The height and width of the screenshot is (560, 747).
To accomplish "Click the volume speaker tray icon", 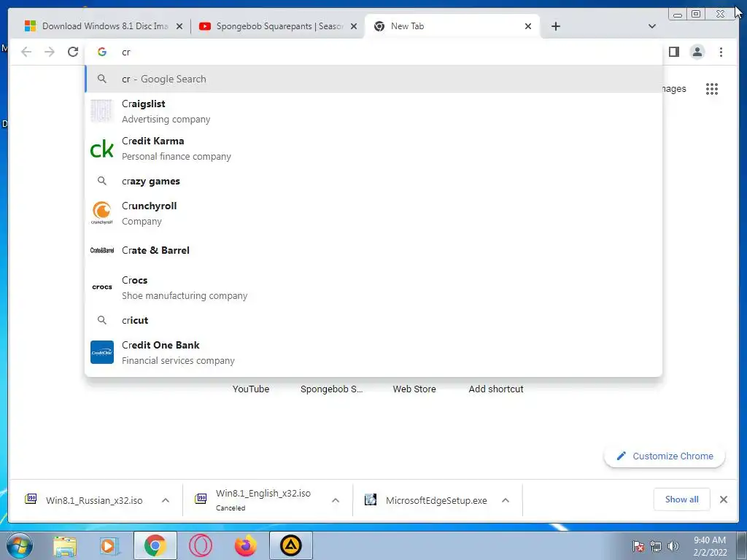I will pyautogui.click(x=673, y=545).
